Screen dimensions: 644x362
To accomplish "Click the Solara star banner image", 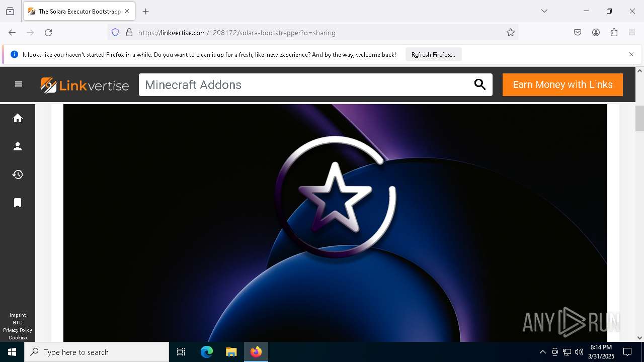I will [x=335, y=223].
